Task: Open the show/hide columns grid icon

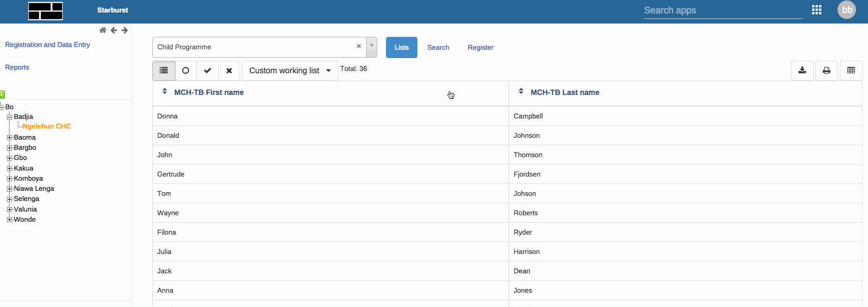Action: coord(851,71)
